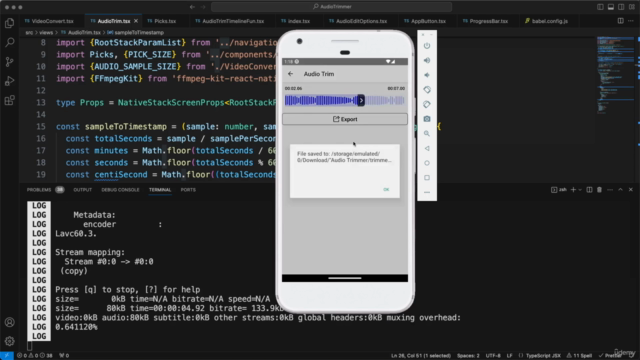Image resolution: width=640 pixels, height=360 pixels.
Task: Open emulator extended controls (three dots)
Action: (427, 192)
